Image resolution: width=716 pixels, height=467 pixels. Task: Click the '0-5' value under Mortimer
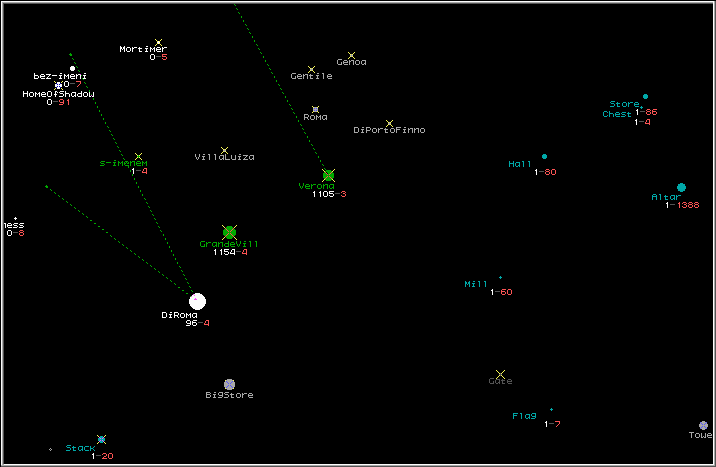click(158, 57)
